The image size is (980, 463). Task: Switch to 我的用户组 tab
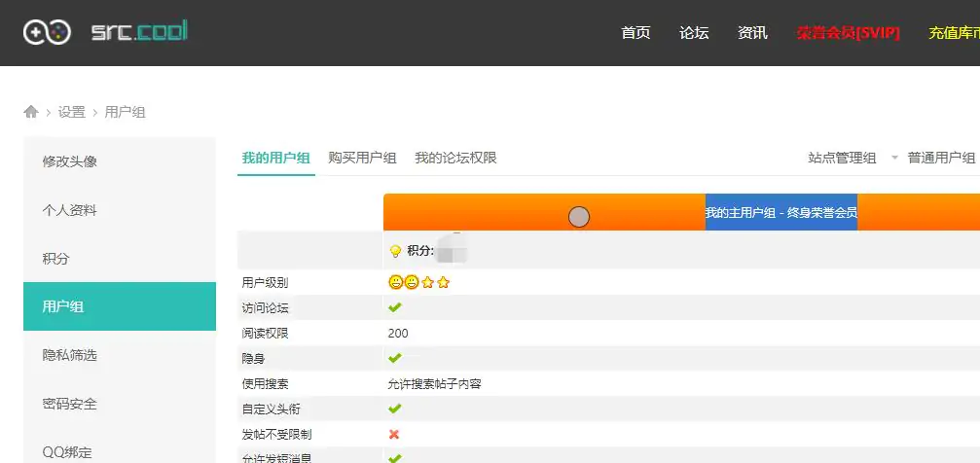(x=276, y=159)
